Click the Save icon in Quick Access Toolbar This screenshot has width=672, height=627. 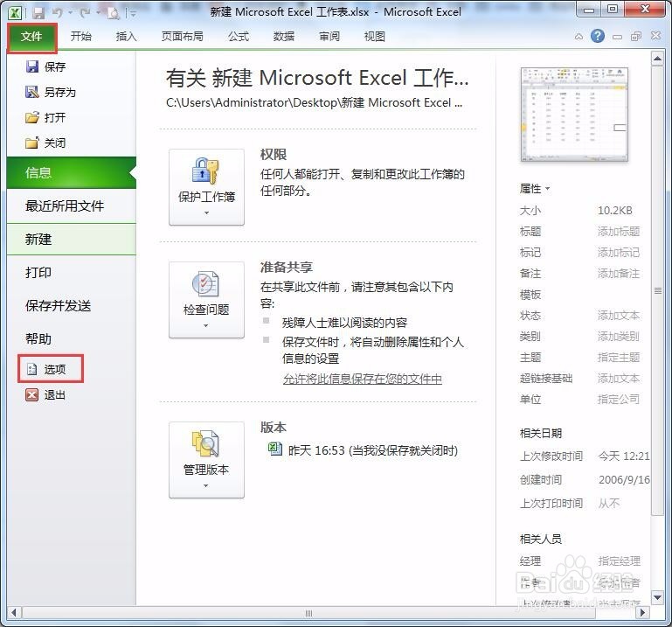pyautogui.click(x=38, y=13)
